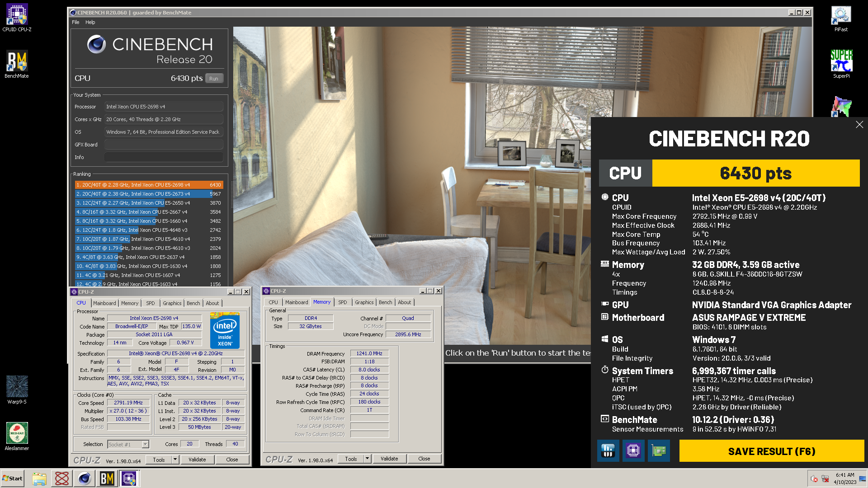Image resolution: width=868 pixels, height=488 pixels.
Task: Click the Intel Xeon inside logo
Action: [225, 330]
